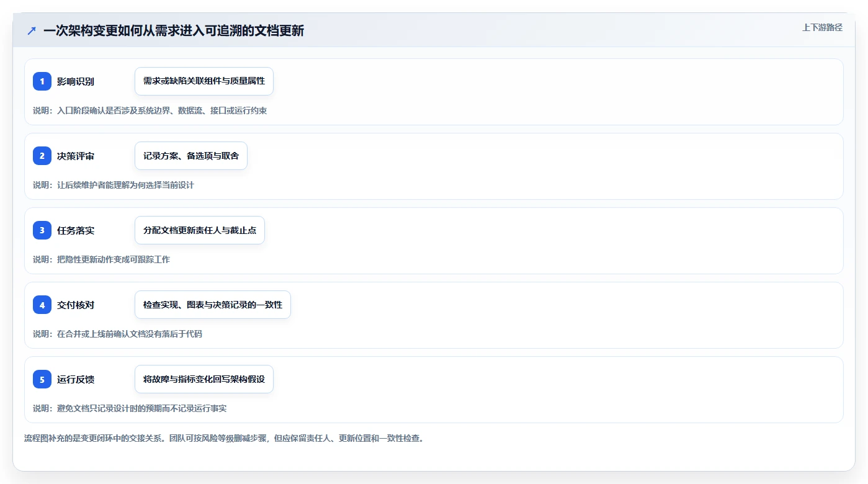The image size is (868, 484).
Task: Select the title 一次架构变更如何从需求进入可追溯的文档更新
Action: [x=174, y=30]
